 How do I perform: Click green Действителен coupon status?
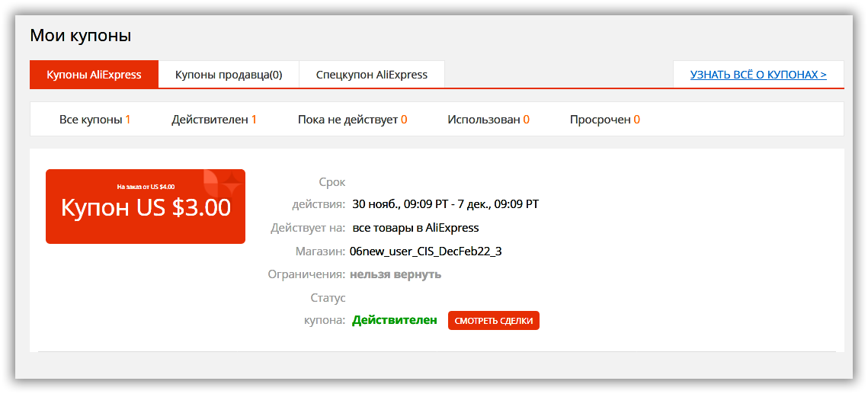tap(394, 320)
